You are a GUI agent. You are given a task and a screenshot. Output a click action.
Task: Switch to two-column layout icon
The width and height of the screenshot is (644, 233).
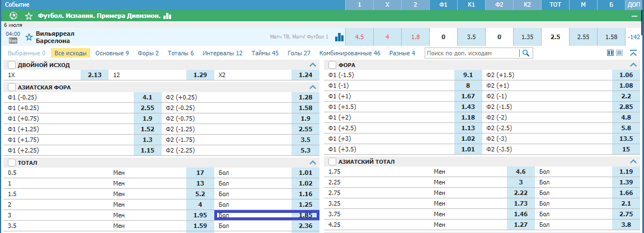(610, 53)
